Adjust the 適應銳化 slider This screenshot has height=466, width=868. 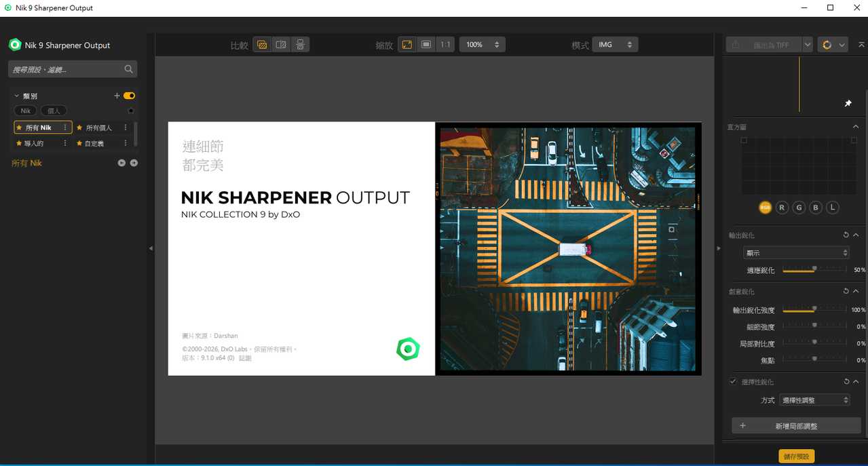[x=814, y=269]
